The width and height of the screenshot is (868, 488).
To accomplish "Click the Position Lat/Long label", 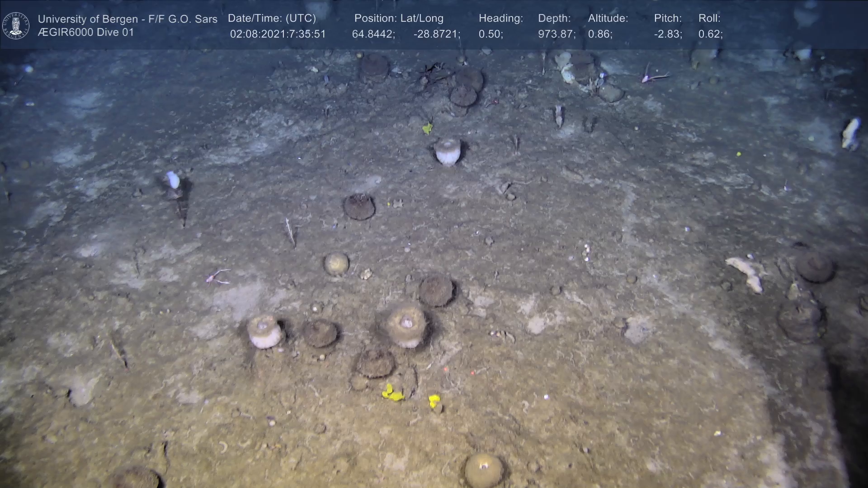I will (x=398, y=19).
